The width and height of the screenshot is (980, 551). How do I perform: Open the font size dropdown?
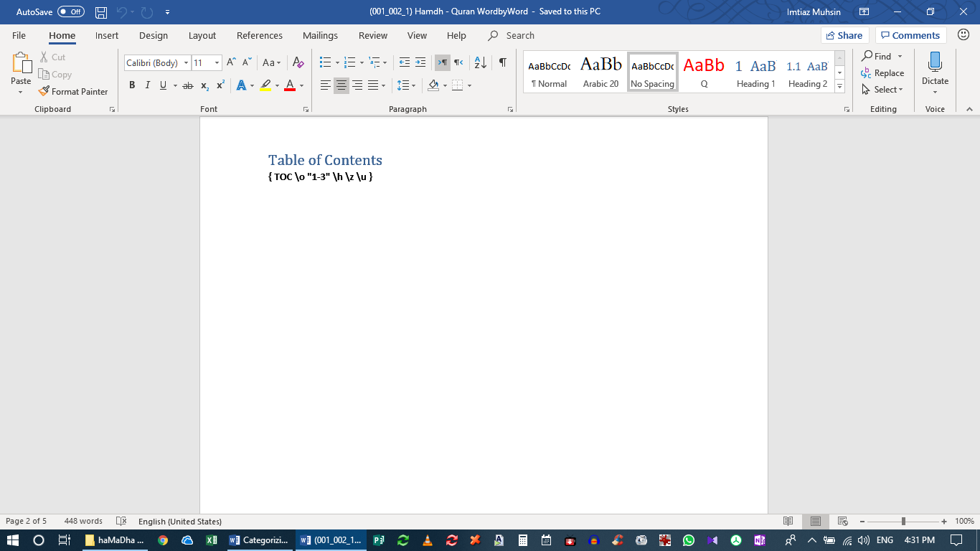217,63
